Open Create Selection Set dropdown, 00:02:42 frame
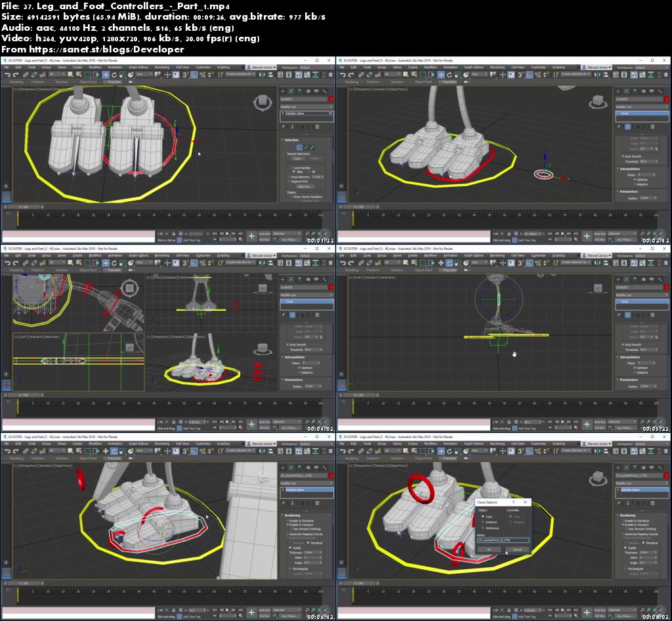 576,74
